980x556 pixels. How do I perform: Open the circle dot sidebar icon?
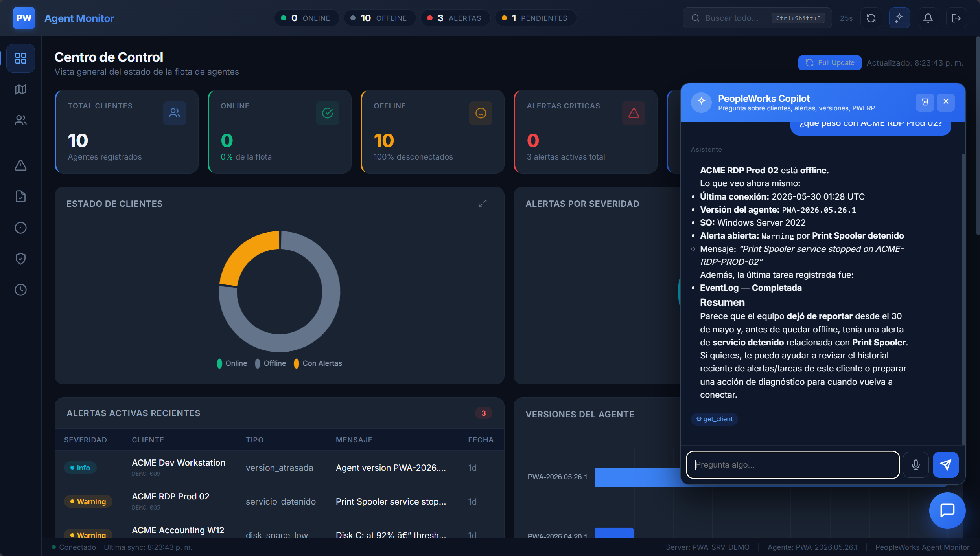pyautogui.click(x=20, y=228)
